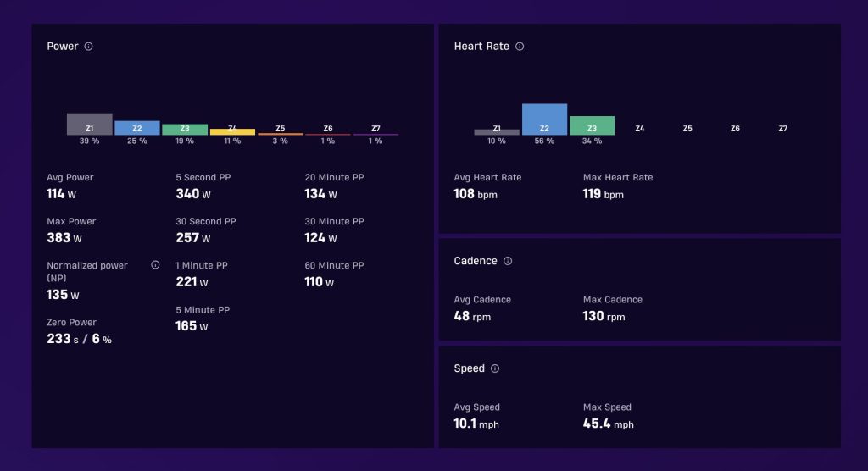Open the Speed info icon

coord(495,368)
